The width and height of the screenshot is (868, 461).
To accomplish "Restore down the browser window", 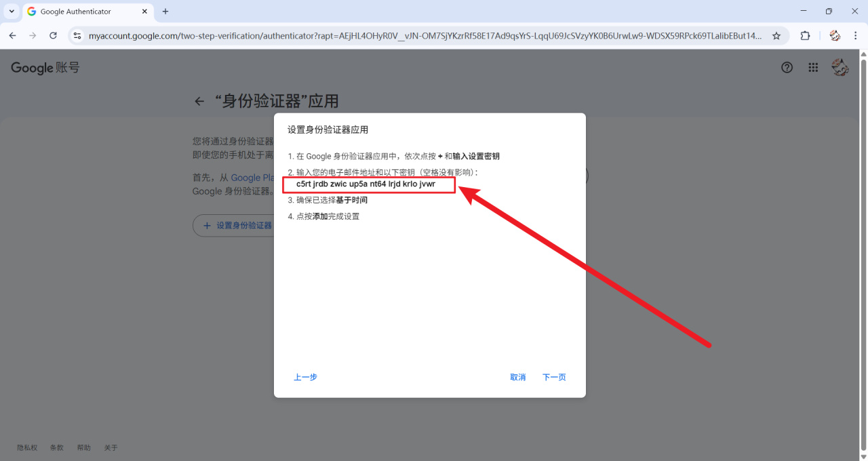I will coord(829,12).
